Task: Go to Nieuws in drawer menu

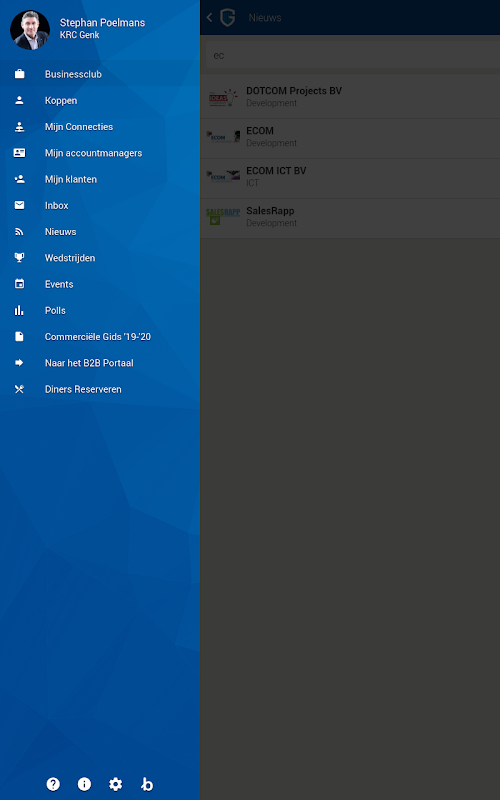Action: coord(99,232)
